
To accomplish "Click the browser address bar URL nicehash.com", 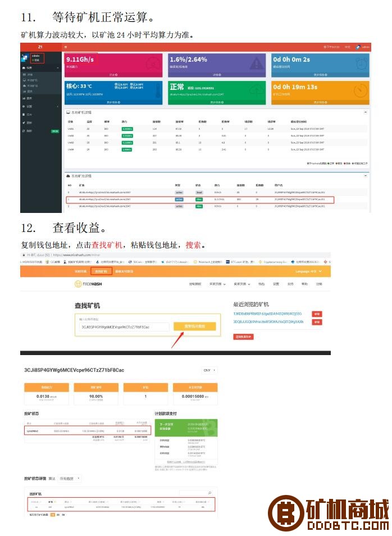I will coord(78,255).
